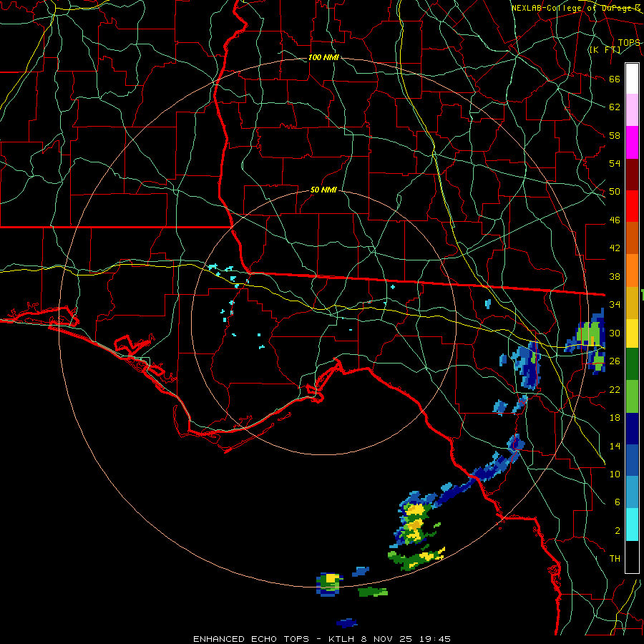
Task: Click the "34" legend value
Action: point(615,305)
